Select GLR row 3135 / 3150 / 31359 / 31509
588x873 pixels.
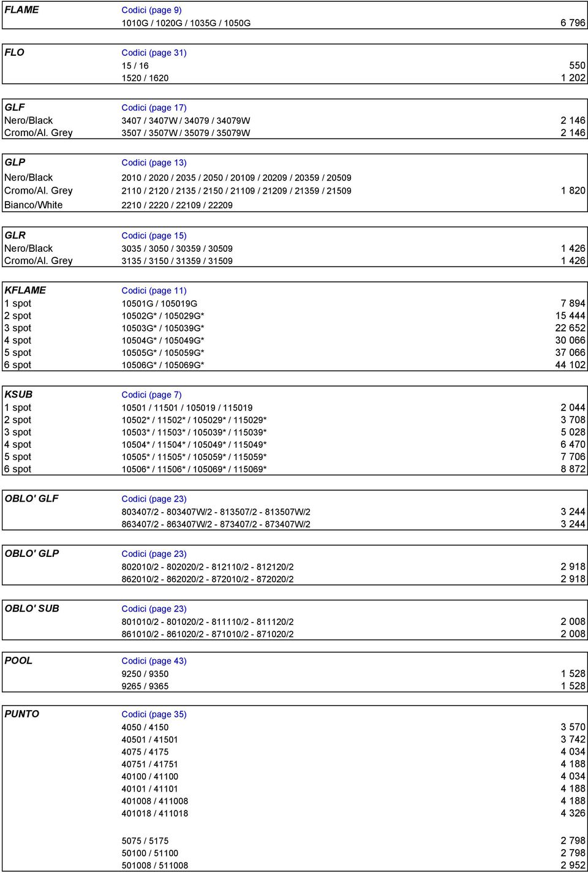177,261
